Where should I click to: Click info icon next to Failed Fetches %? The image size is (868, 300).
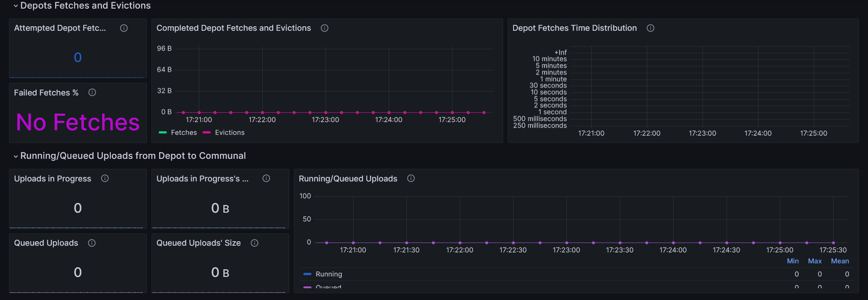pyautogui.click(x=92, y=93)
